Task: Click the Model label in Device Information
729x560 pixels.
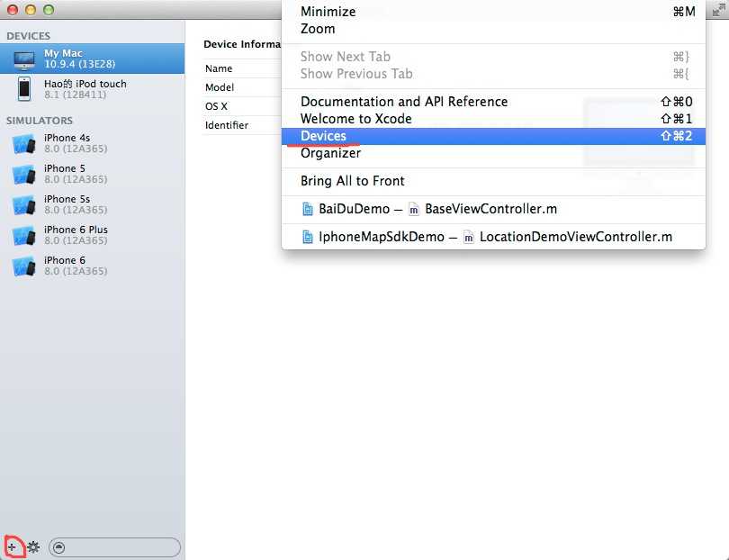Action: pyautogui.click(x=220, y=87)
